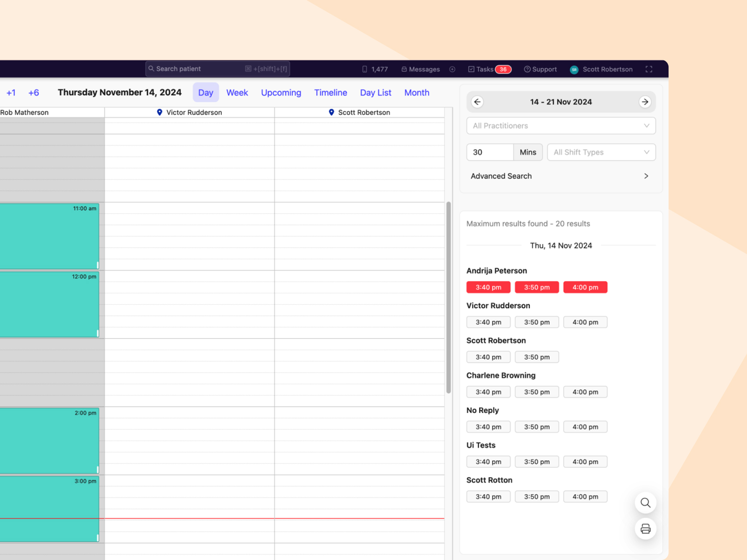747x560 pixels.
Task: Switch to the Month view tab
Action: tap(417, 92)
